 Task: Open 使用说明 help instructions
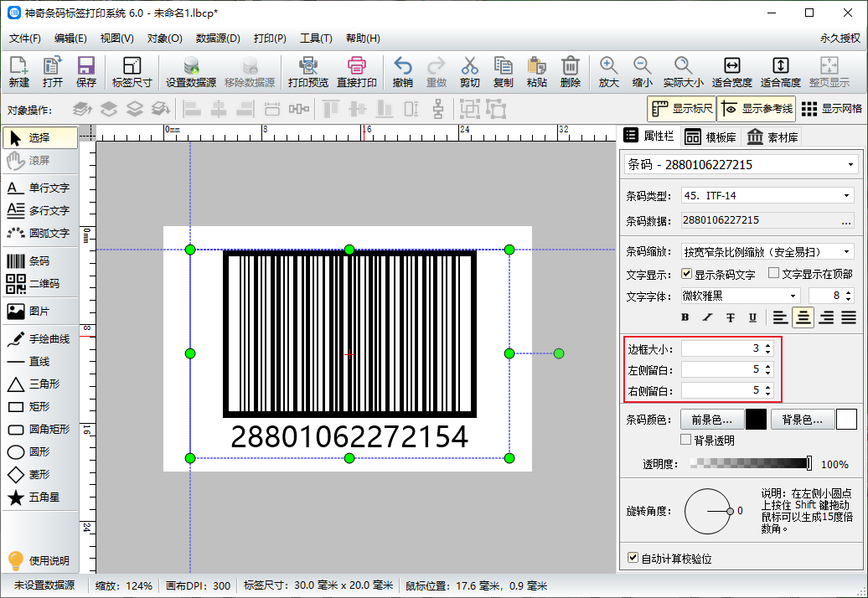[40, 560]
